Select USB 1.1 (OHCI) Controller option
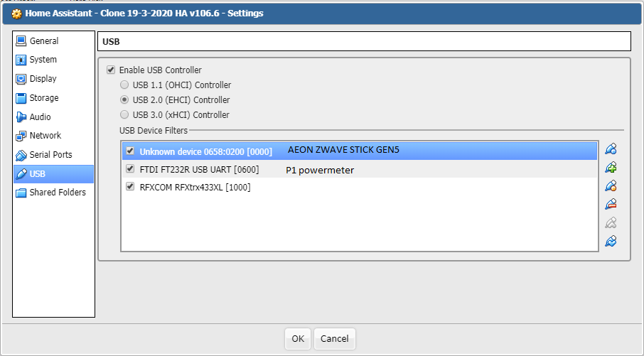 124,85
